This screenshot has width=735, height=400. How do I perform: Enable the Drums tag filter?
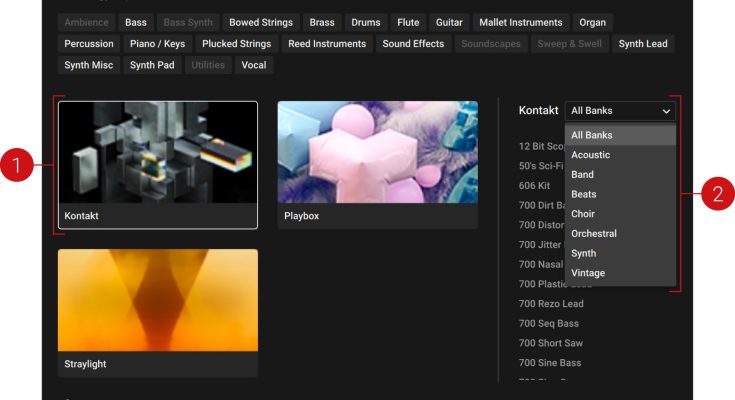click(364, 22)
